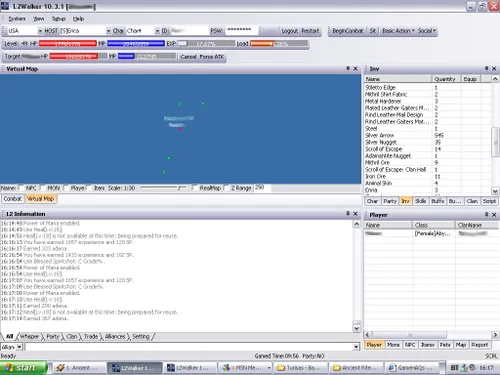The width and height of the screenshot is (500, 375).
Task: Click the Sit button
Action: (x=373, y=31)
